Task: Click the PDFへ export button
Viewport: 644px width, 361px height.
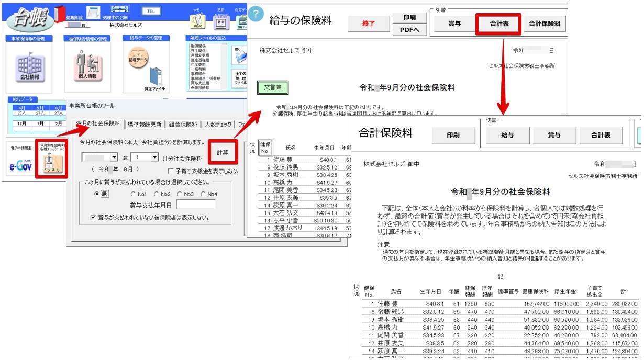Action: click(x=410, y=31)
